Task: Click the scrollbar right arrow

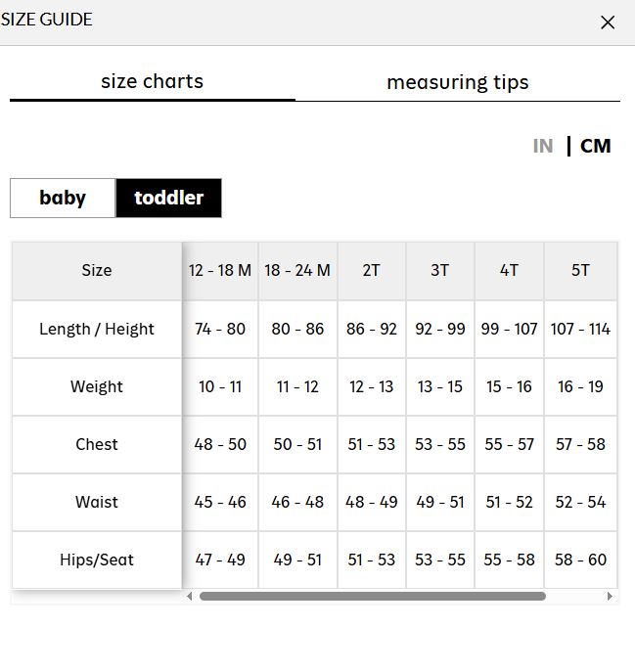Action: click(610, 596)
